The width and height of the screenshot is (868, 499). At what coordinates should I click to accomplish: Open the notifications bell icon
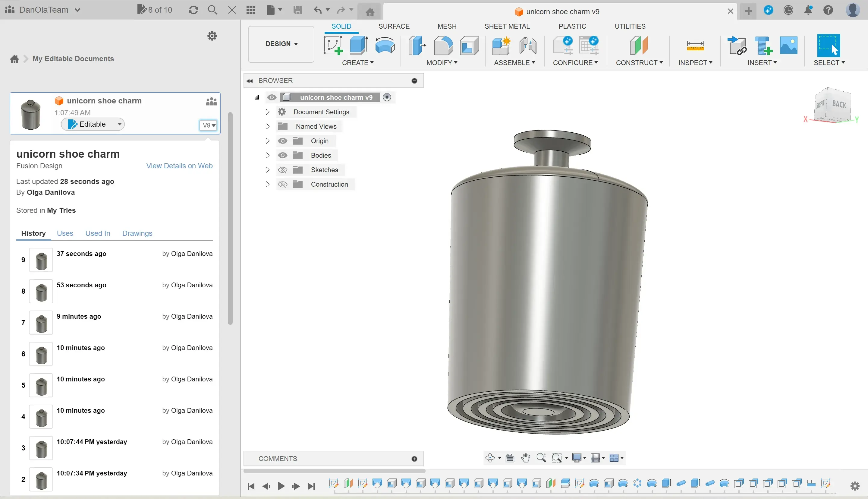808,10
